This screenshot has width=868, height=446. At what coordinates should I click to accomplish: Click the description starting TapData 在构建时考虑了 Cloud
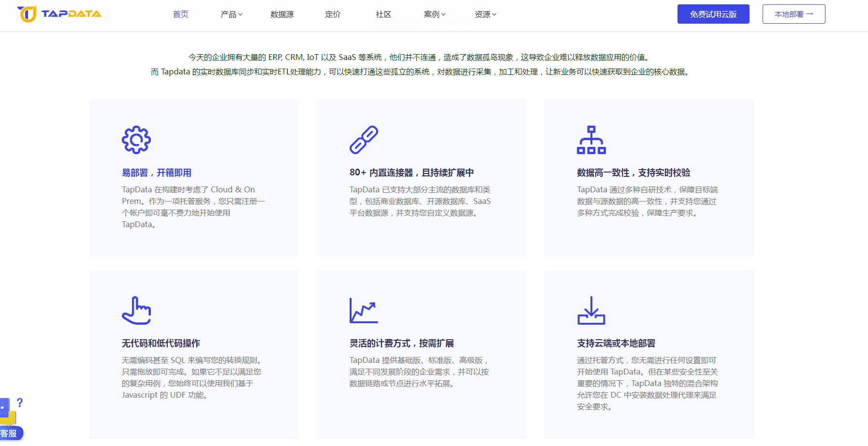[x=193, y=207]
